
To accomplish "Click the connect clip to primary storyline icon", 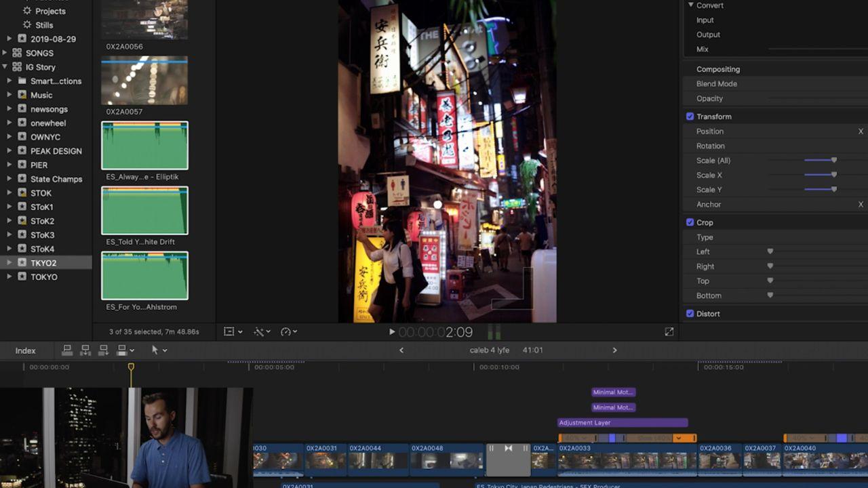I will point(67,350).
